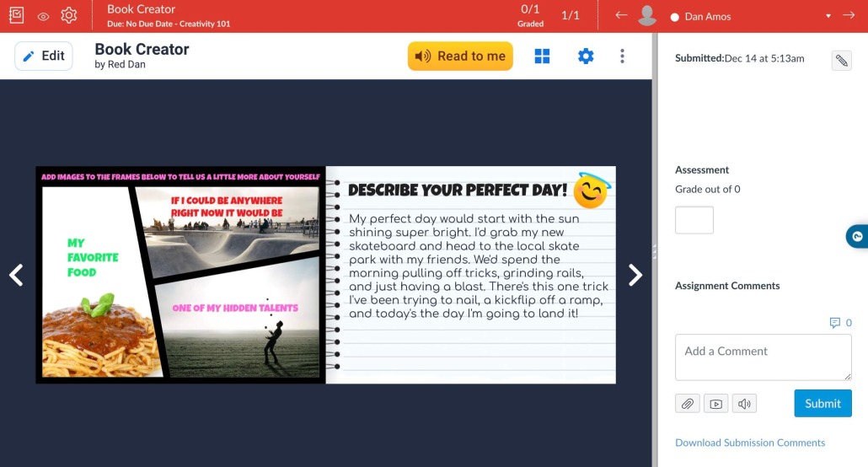Screen dimensions: 868x467
Task: Click the 'Grade out of 0' label
Action: pos(708,190)
